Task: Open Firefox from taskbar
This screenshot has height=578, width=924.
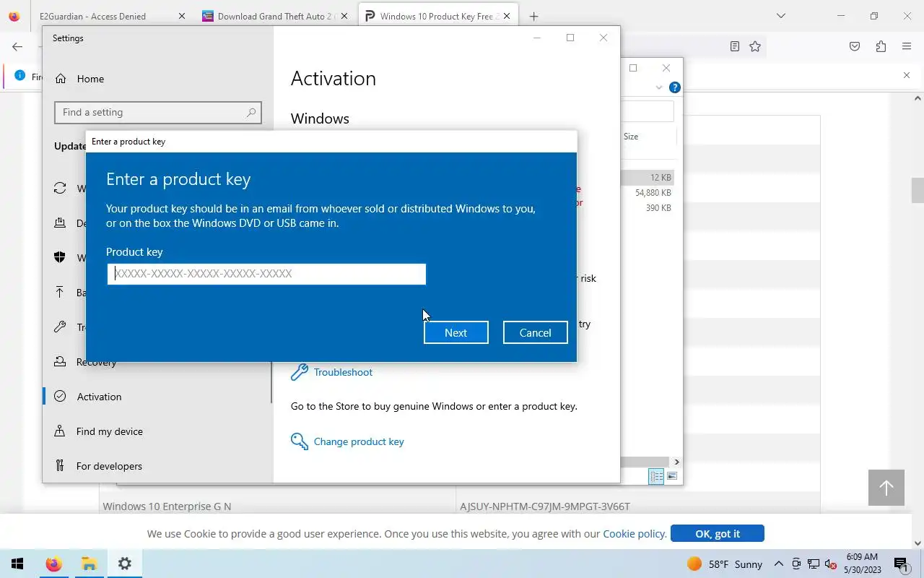Action: 53,564
